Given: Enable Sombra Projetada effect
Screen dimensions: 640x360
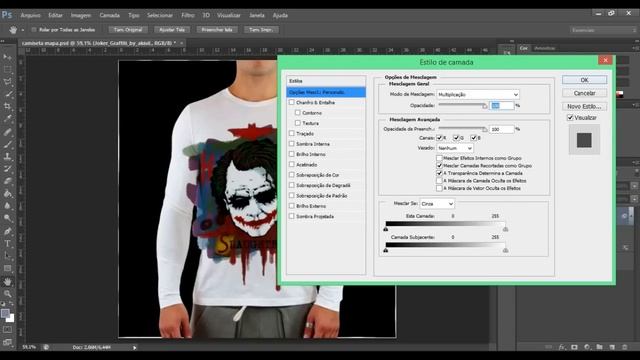Looking at the screenshot, I should click(x=291, y=216).
